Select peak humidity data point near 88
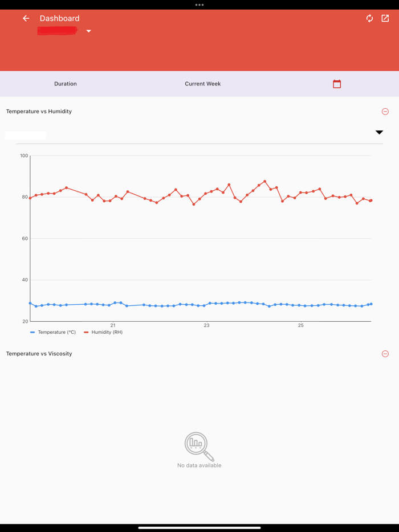 pyautogui.click(x=265, y=182)
